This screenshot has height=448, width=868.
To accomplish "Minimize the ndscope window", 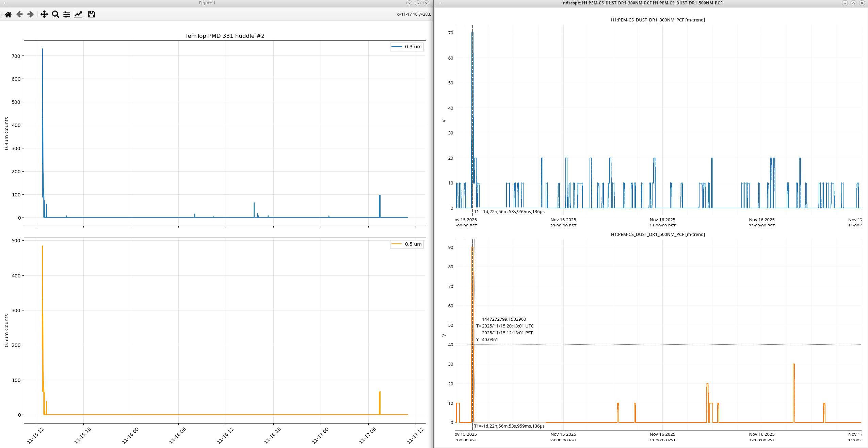I will (845, 3).
